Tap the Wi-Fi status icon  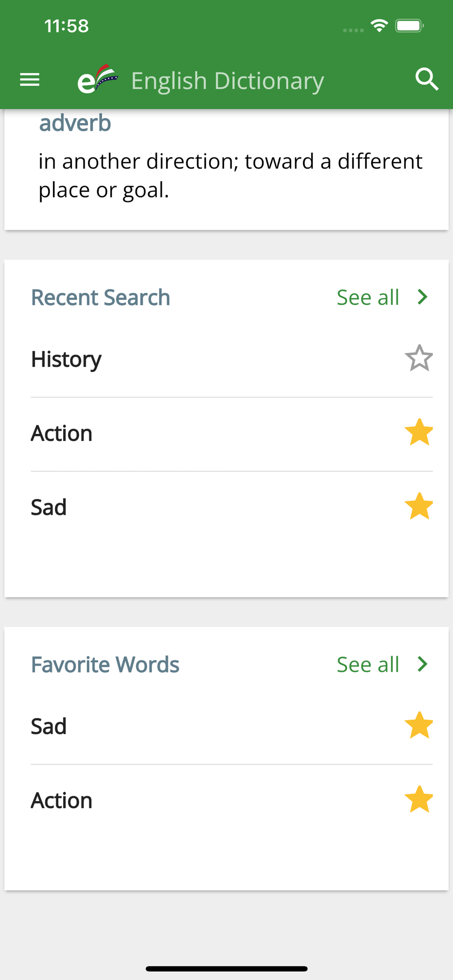[379, 25]
